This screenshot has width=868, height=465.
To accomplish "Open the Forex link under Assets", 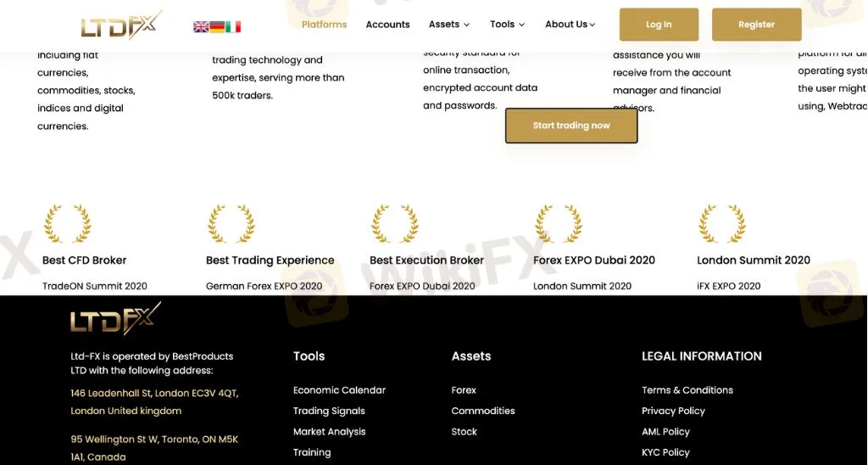I will 464,390.
